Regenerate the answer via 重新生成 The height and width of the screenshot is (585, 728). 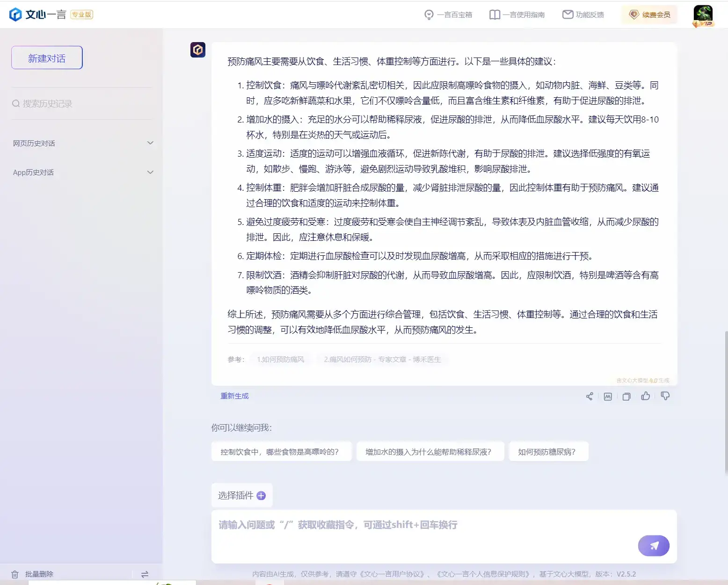234,396
